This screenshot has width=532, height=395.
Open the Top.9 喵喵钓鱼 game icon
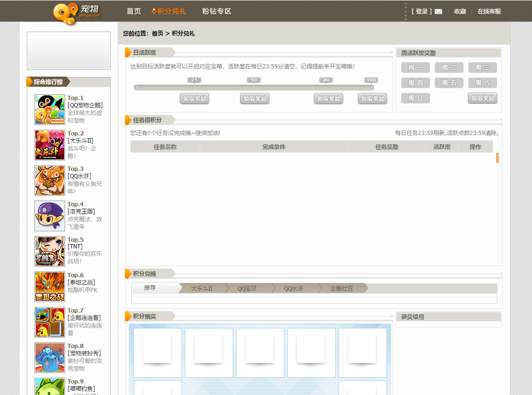[x=49, y=386]
